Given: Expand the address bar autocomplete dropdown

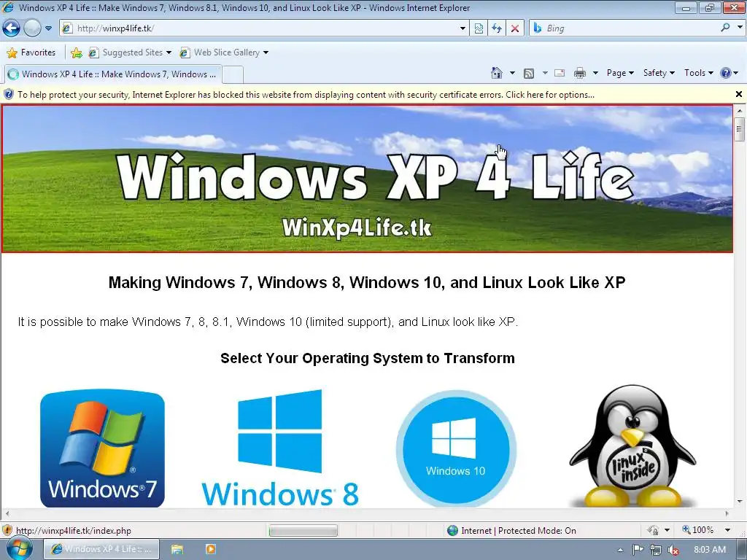Looking at the screenshot, I should pyautogui.click(x=462, y=28).
